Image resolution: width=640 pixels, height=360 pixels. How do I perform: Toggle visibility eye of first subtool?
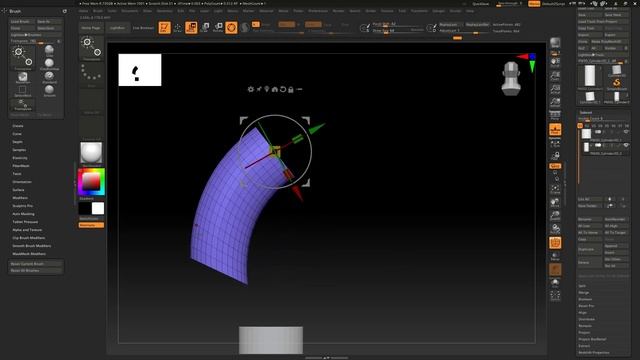[x=626, y=132]
